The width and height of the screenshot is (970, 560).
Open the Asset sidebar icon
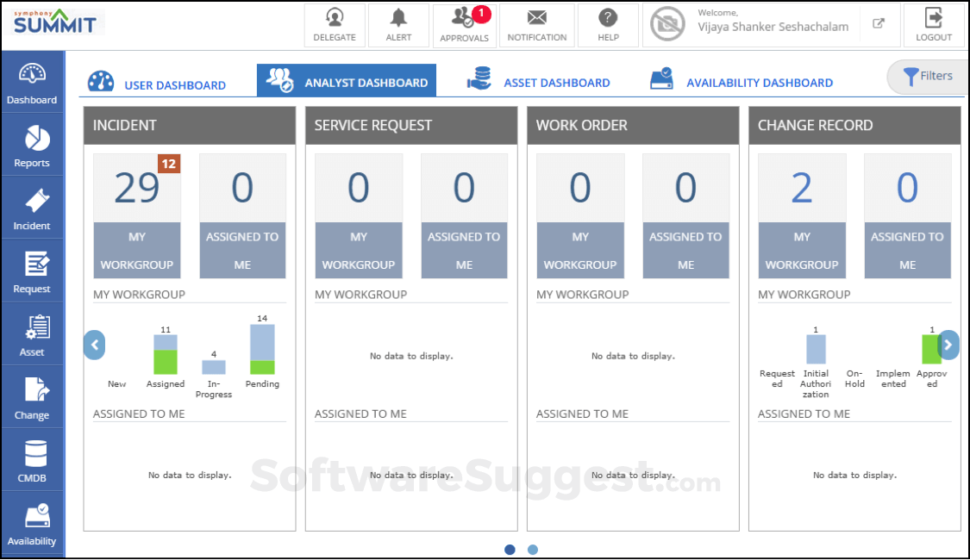point(32,334)
